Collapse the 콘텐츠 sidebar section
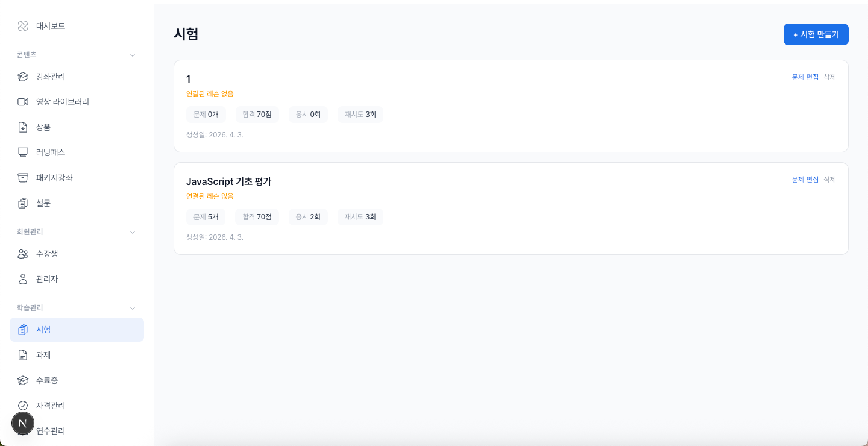868x446 pixels. 133,55
